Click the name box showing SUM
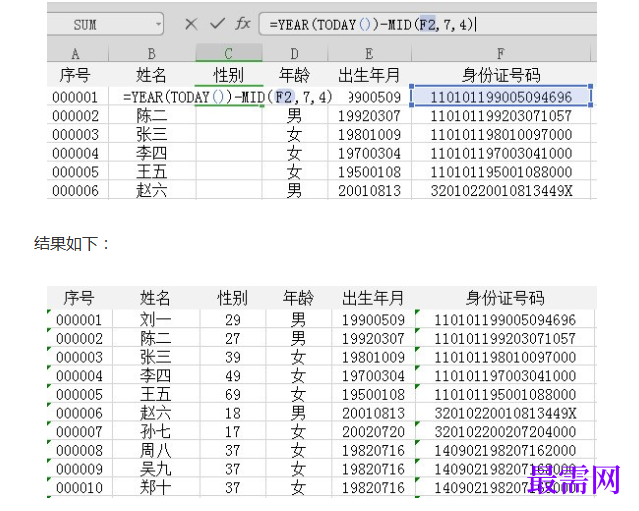 click(x=100, y=24)
